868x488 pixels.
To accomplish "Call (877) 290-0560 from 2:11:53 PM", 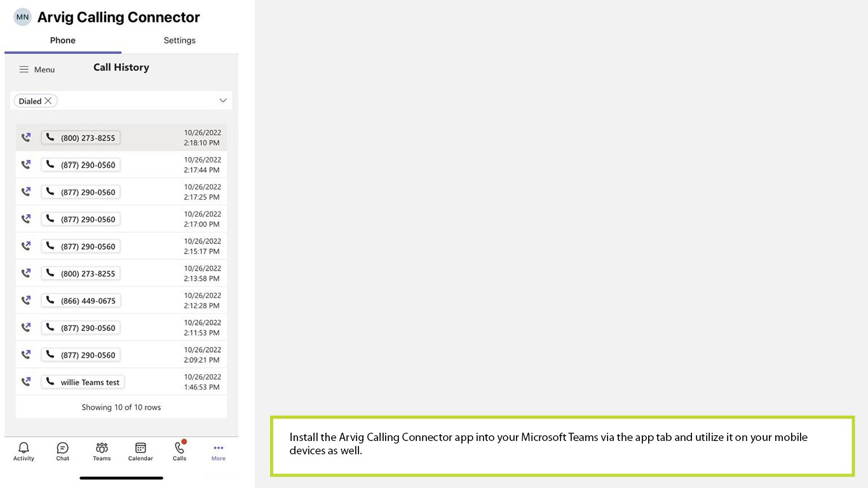I will [x=81, y=328].
